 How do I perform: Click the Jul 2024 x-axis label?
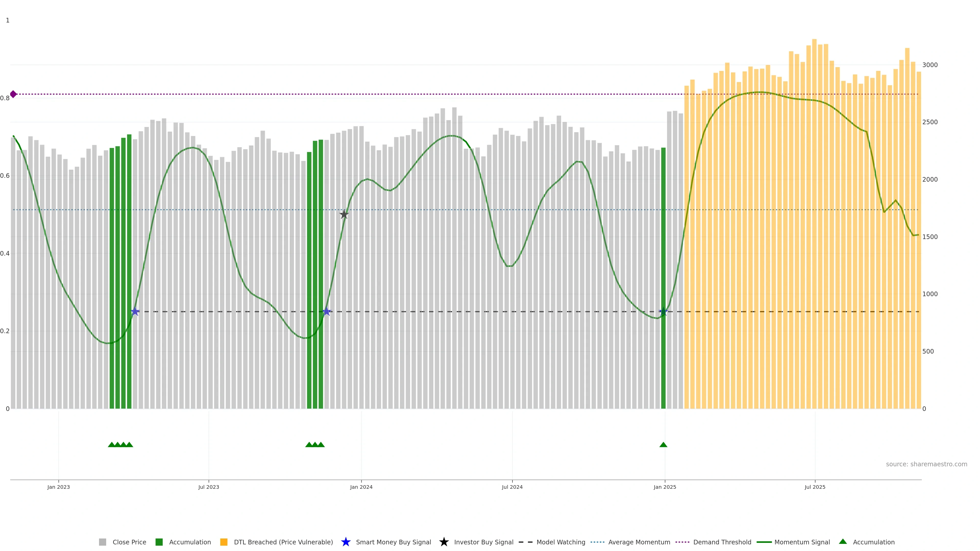pyautogui.click(x=512, y=487)
